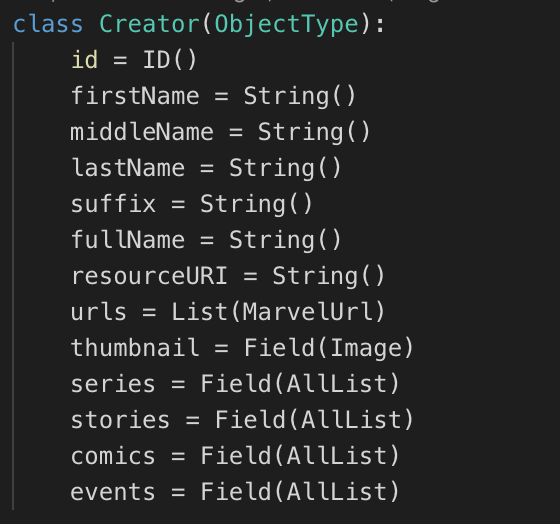Click the indentation guide line
The height and width of the screenshot is (524, 560).
point(13,276)
